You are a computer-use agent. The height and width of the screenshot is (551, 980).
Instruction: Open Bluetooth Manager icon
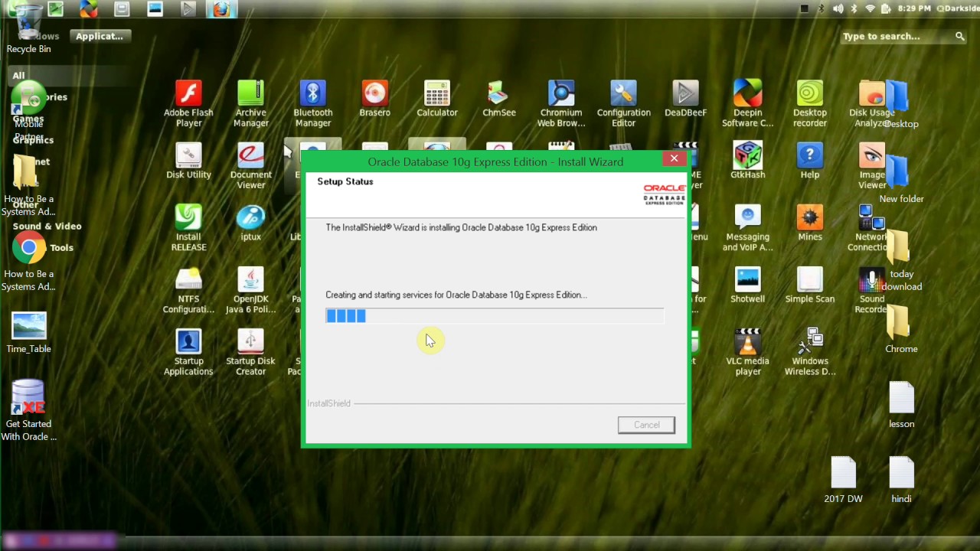click(312, 93)
